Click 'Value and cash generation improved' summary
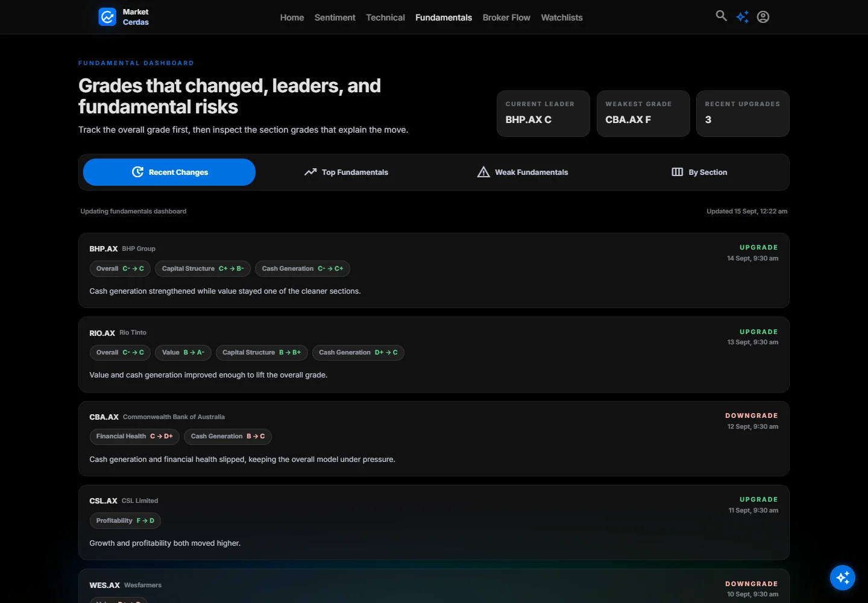 (x=209, y=375)
